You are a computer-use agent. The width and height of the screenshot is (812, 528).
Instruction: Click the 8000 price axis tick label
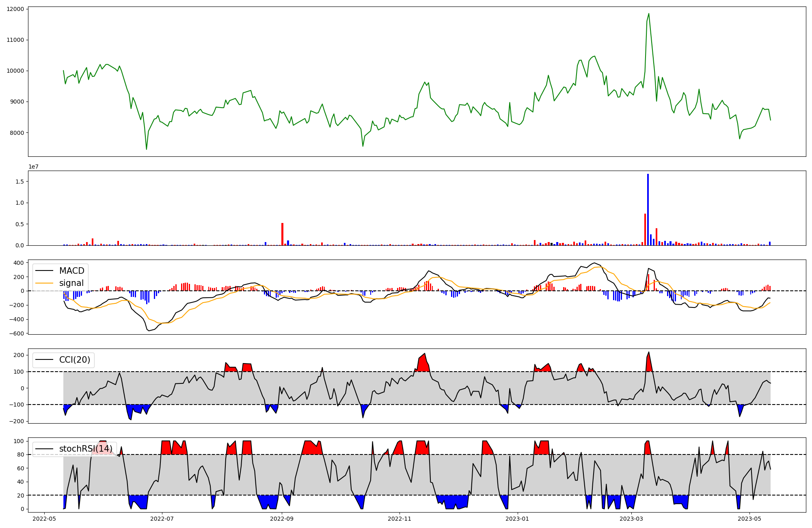(x=17, y=133)
